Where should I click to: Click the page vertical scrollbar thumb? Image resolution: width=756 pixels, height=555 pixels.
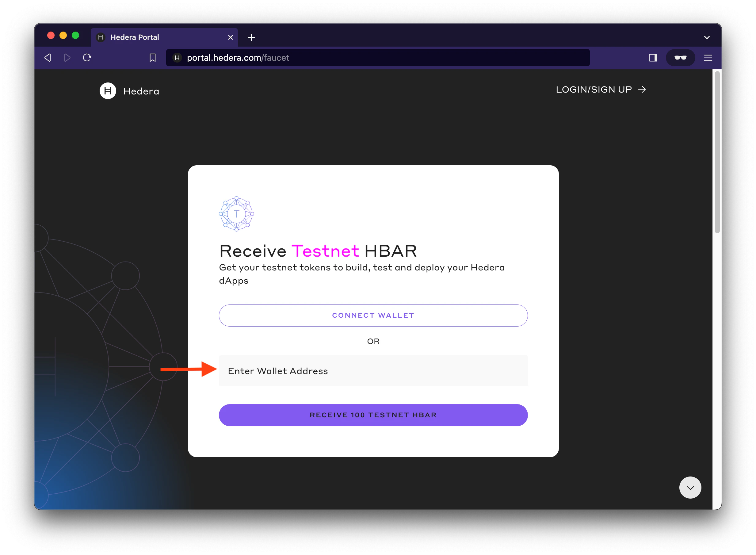click(x=717, y=151)
